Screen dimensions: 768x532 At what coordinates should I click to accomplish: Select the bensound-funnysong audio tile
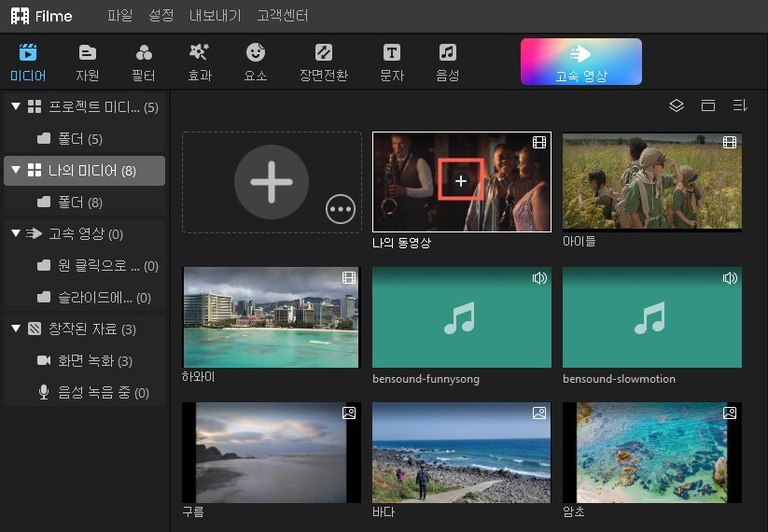pos(461,317)
